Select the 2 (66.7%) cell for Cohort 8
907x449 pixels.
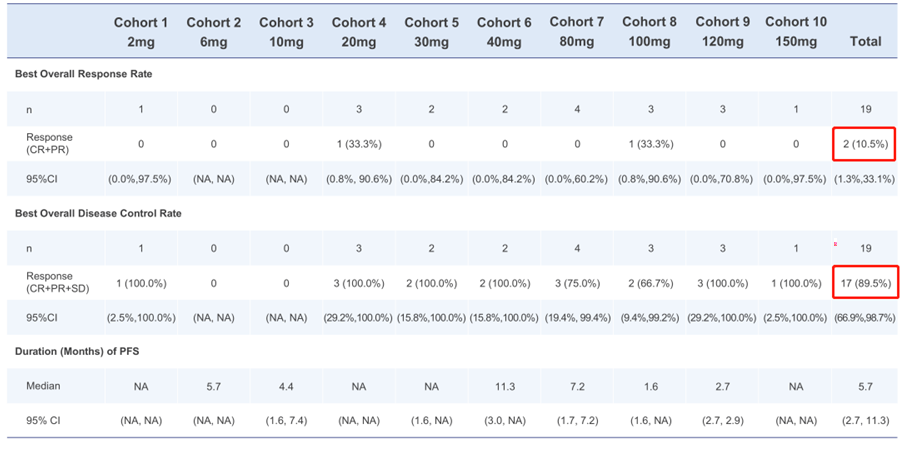point(650,283)
